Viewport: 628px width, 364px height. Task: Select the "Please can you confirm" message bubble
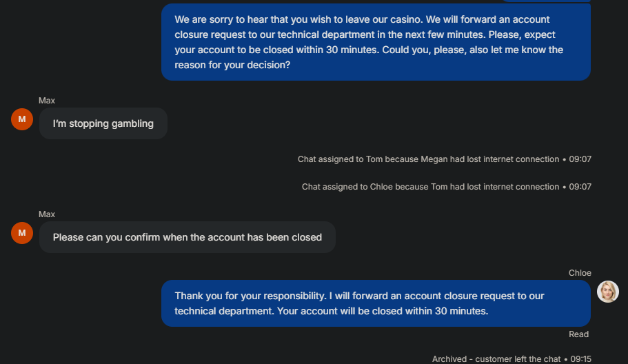click(187, 237)
